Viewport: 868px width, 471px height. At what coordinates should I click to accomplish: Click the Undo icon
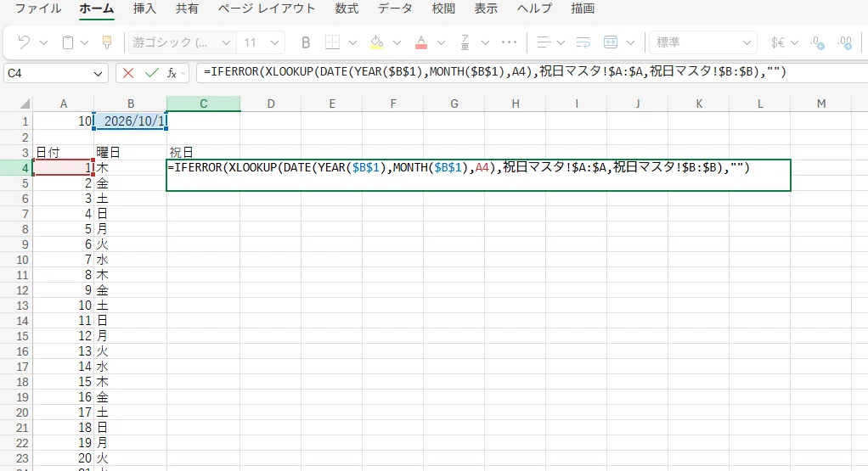tap(23, 42)
